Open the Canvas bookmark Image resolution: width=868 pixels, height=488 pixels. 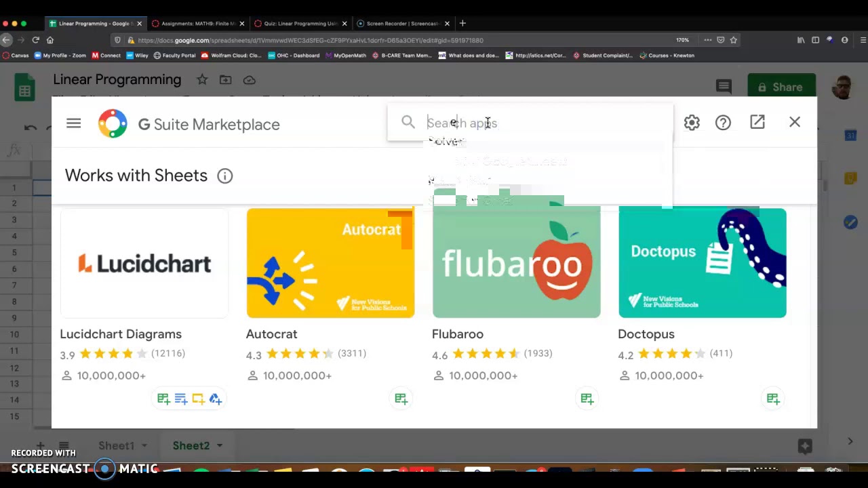pyautogui.click(x=16, y=56)
